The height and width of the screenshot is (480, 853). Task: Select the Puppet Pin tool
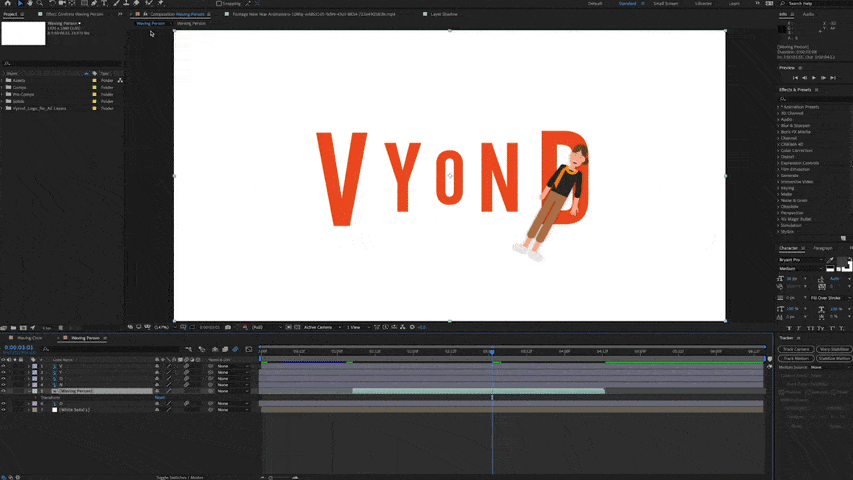click(160, 3)
